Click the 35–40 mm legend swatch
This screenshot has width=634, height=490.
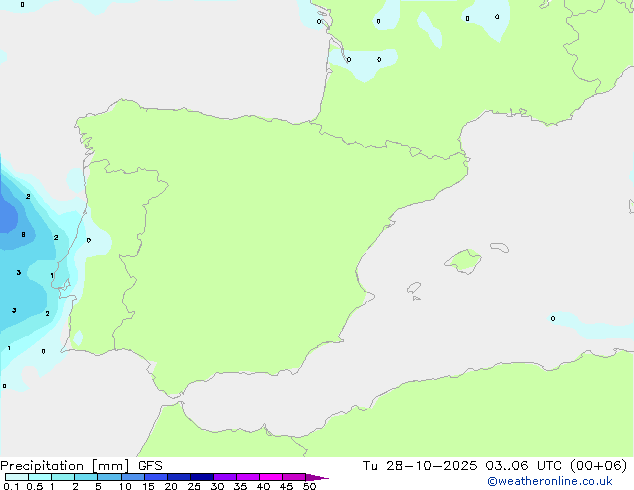[247, 477]
